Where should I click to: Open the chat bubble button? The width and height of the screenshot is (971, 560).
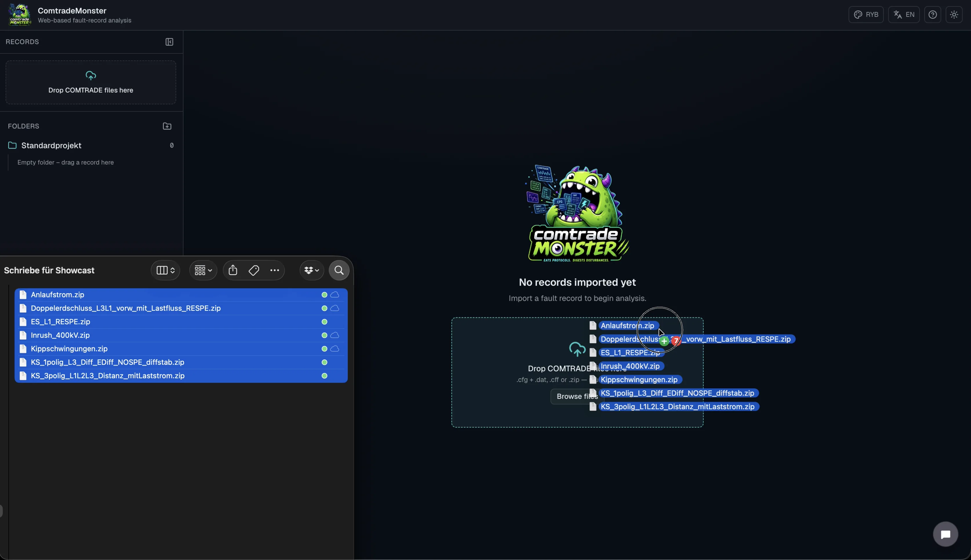(945, 534)
